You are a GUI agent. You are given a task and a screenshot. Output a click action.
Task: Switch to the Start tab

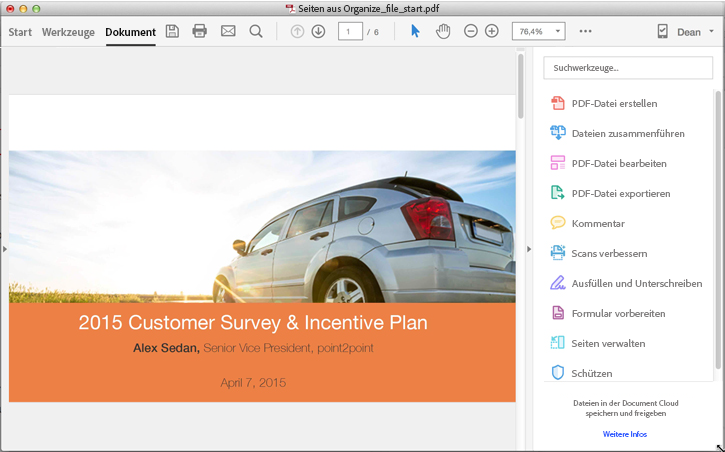(20, 32)
